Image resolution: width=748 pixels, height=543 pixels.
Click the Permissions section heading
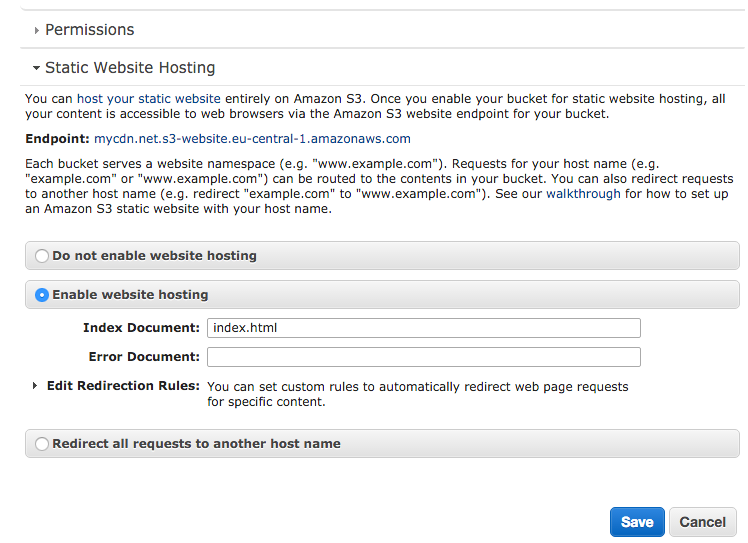click(x=90, y=30)
